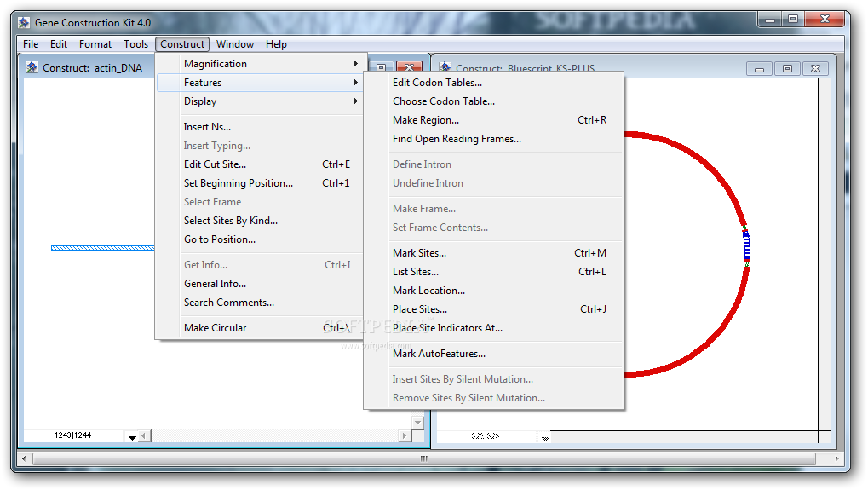868x490 pixels.
Task: Expand the Display submenu
Action: coord(259,101)
